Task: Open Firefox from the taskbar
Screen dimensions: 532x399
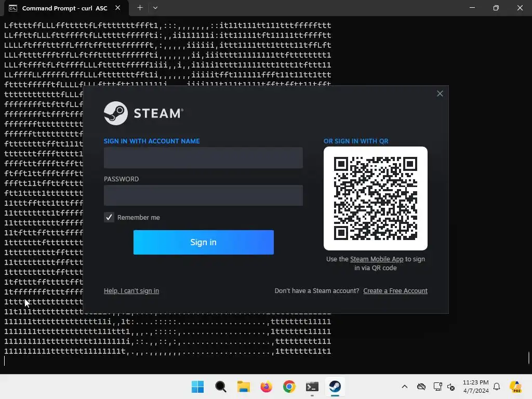Action: click(x=267, y=387)
